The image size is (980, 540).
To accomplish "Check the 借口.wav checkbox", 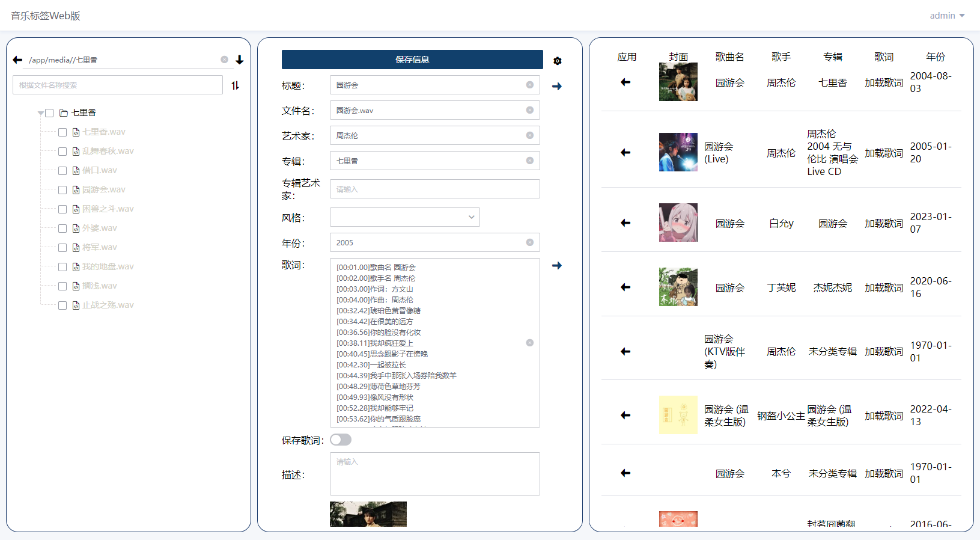I will tap(62, 171).
